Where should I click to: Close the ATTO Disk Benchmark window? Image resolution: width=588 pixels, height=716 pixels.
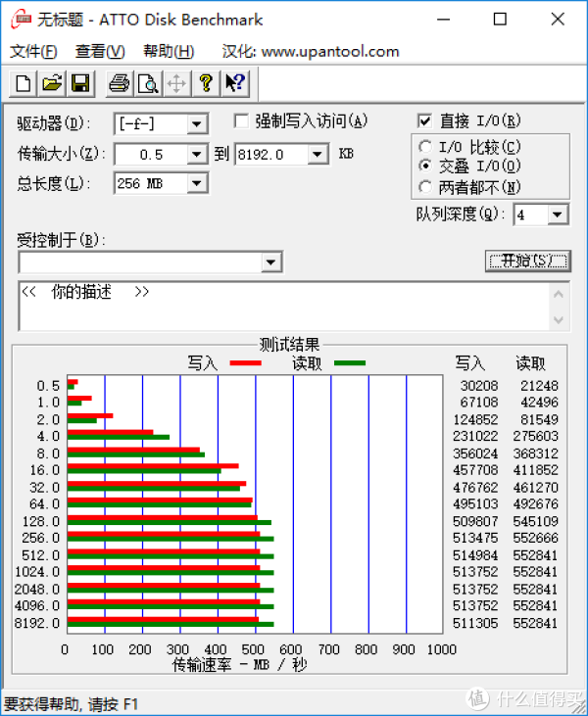pos(558,20)
